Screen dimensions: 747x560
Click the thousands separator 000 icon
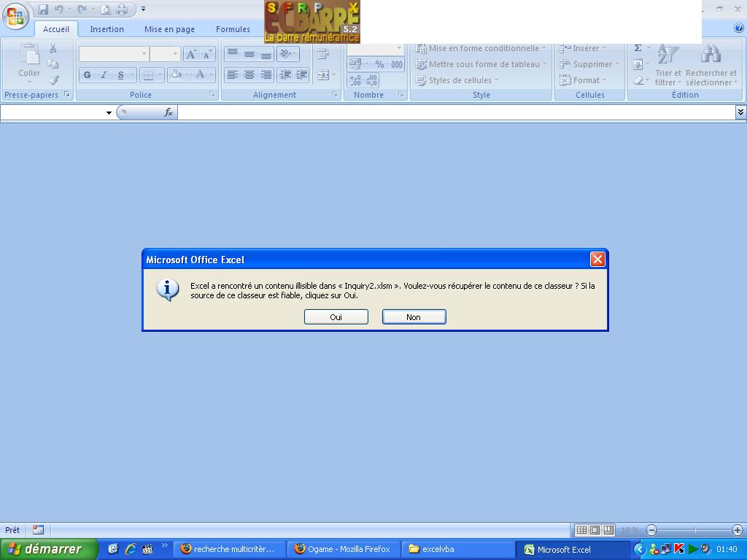[x=396, y=64]
